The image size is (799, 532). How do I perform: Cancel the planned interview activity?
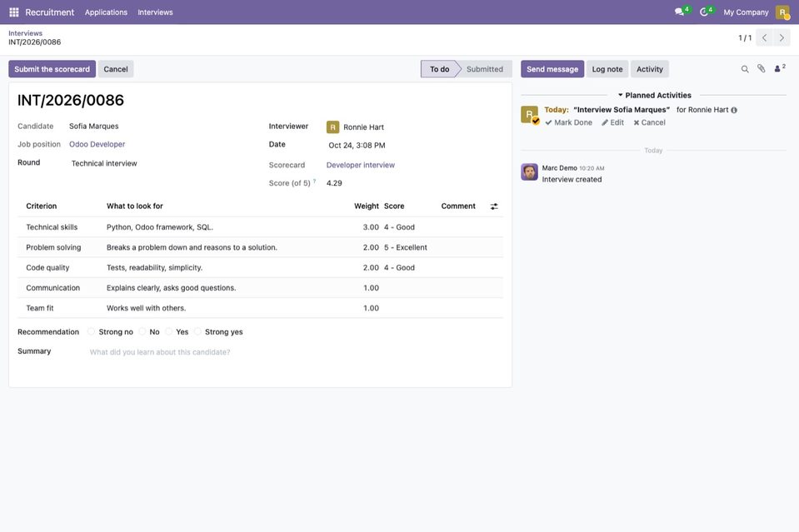[649, 122]
